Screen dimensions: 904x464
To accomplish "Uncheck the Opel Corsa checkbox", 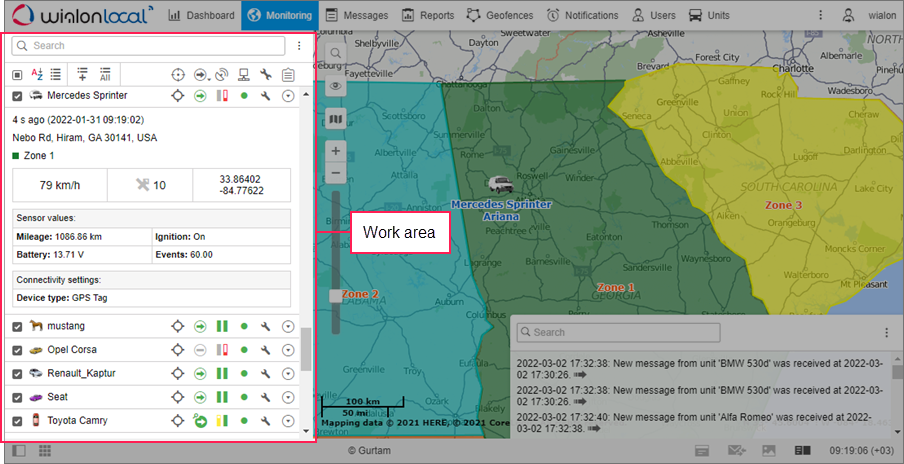I will click(x=17, y=350).
